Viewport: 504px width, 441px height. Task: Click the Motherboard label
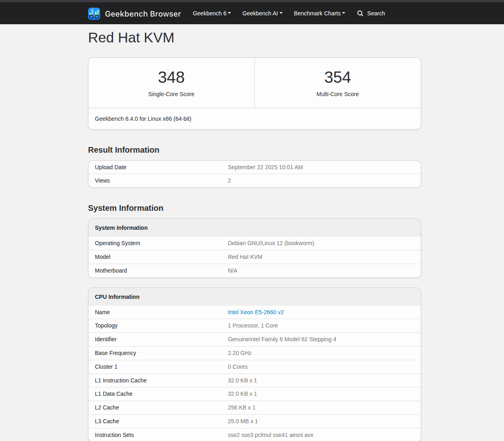click(111, 271)
